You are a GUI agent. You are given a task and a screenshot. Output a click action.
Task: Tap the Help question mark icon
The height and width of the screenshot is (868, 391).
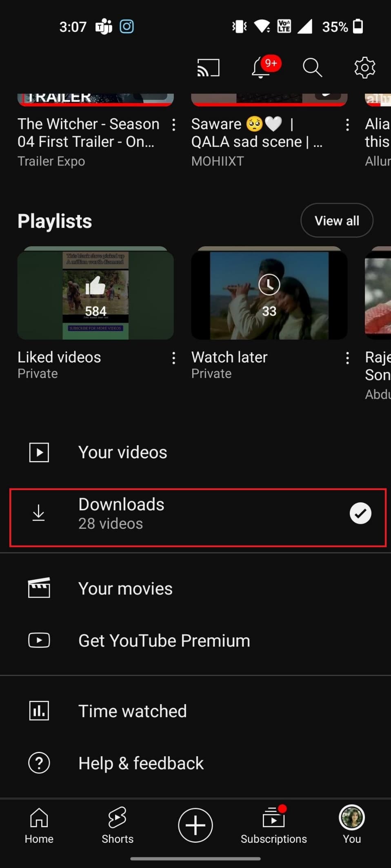point(39,763)
